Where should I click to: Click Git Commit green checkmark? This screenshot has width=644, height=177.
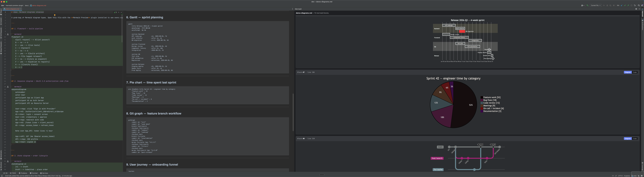point(625,6)
